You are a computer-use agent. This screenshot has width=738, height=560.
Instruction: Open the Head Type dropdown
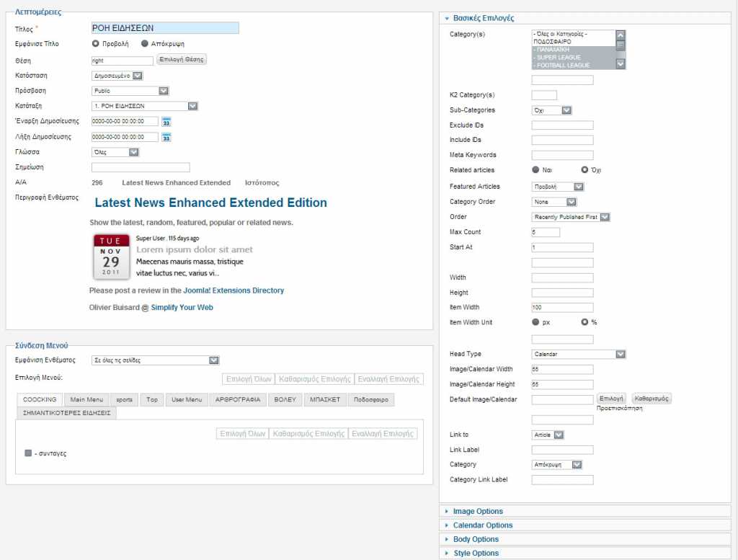coord(579,355)
